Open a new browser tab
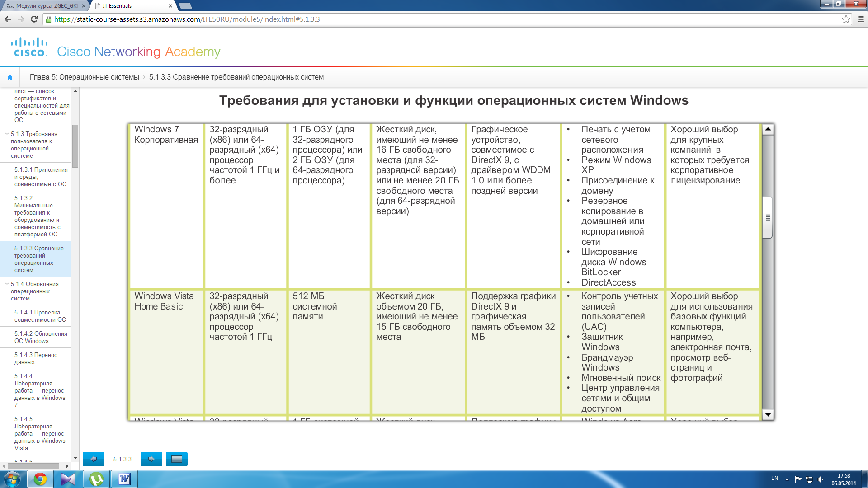Image resolution: width=868 pixels, height=488 pixels. [185, 6]
